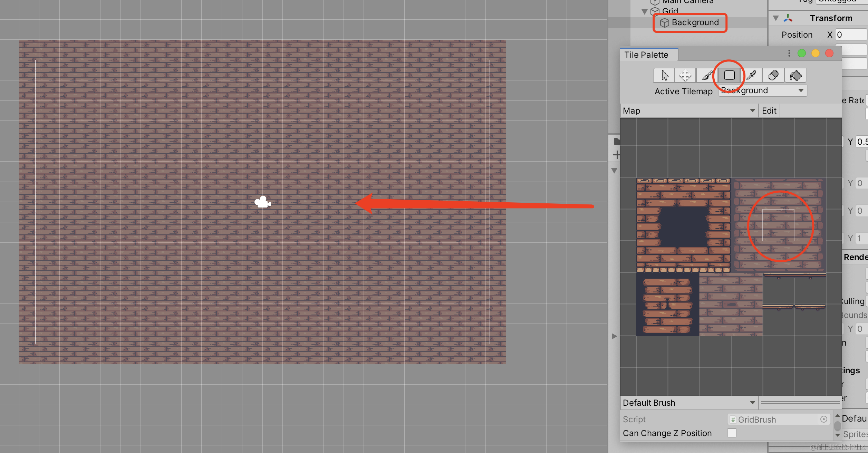The width and height of the screenshot is (868, 453).
Task: Select the Box Fill rectangle tool
Action: click(x=729, y=75)
